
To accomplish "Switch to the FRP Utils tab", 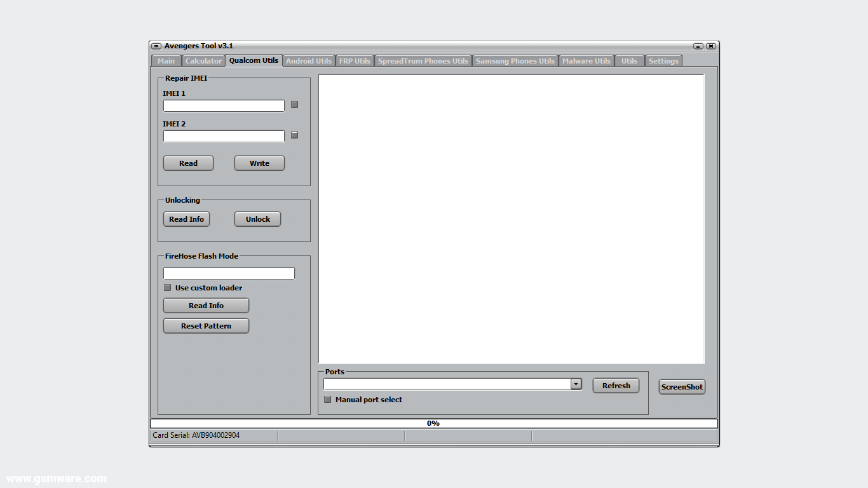I will tap(355, 60).
